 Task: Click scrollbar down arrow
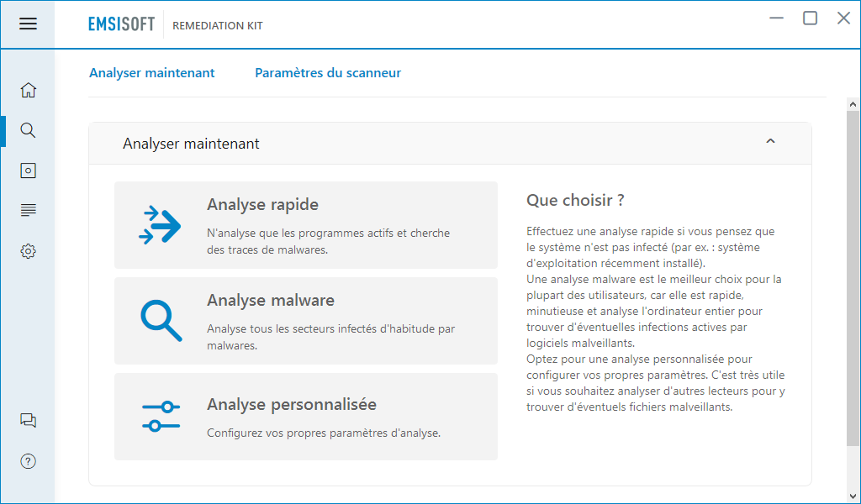point(853,496)
